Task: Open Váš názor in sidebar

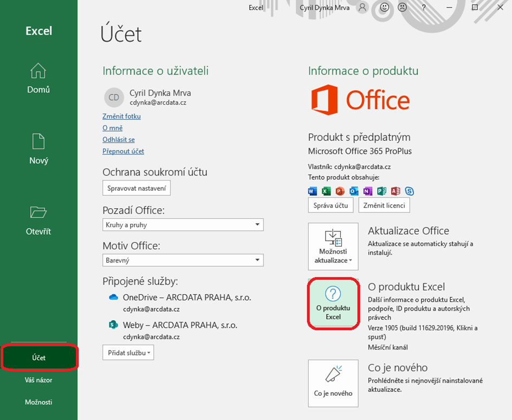Action: (38, 380)
